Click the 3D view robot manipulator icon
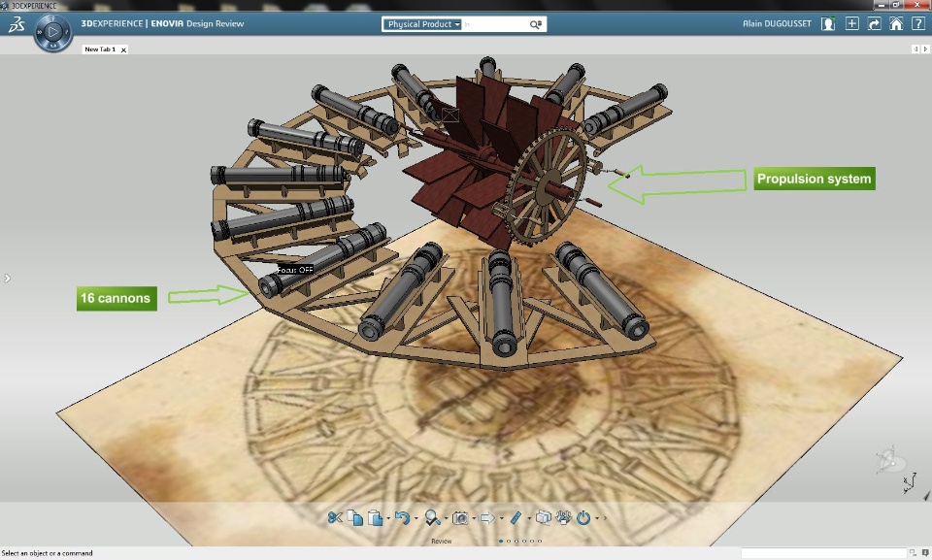This screenshot has width=932, height=560. pos(889,460)
